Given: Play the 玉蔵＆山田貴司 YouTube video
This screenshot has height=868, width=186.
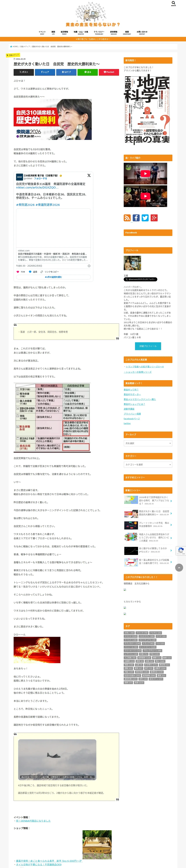Looking at the screenshot, I should pyautogui.click(x=145, y=174).
